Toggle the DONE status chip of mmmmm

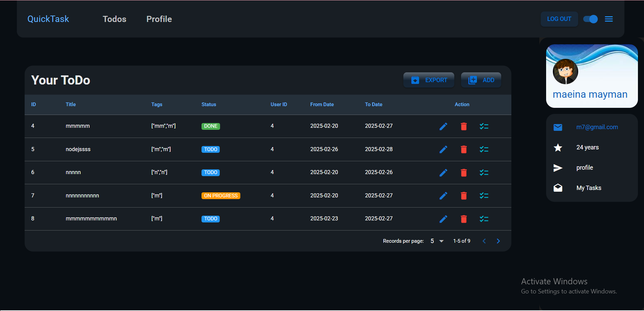[211, 126]
